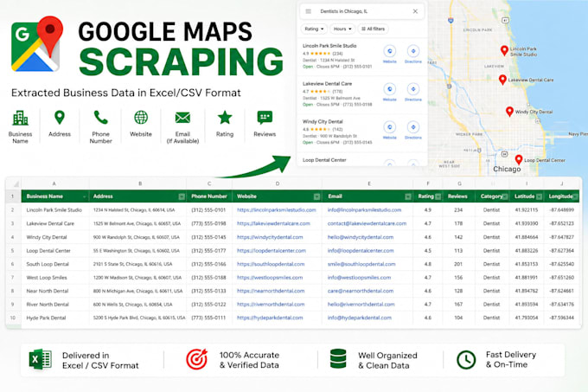588x392 pixels.
Task: Click the Business Name building icon
Action: tap(20, 118)
